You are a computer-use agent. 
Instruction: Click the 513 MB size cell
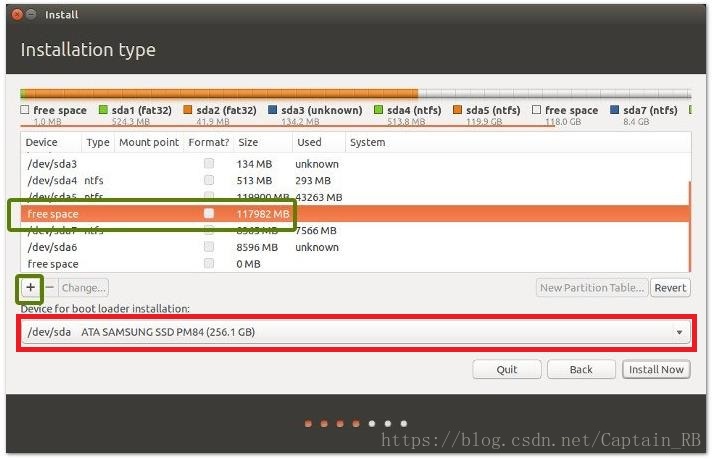(x=254, y=181)
